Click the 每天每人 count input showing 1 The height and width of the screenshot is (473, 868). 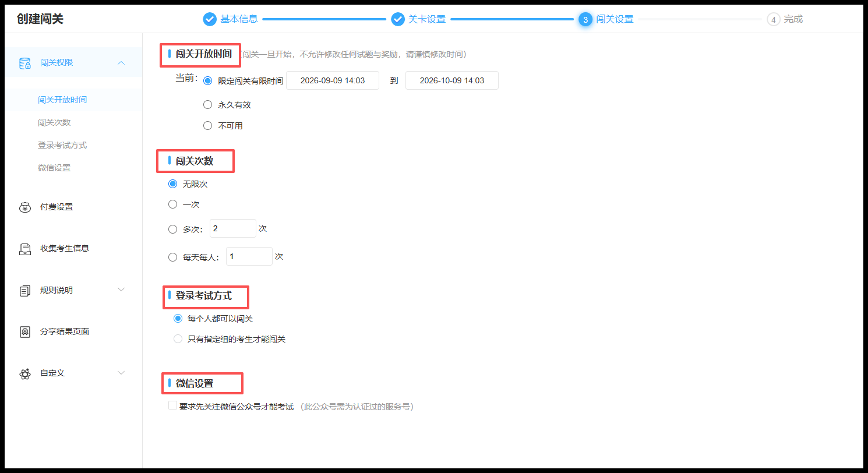coord(249,256)
